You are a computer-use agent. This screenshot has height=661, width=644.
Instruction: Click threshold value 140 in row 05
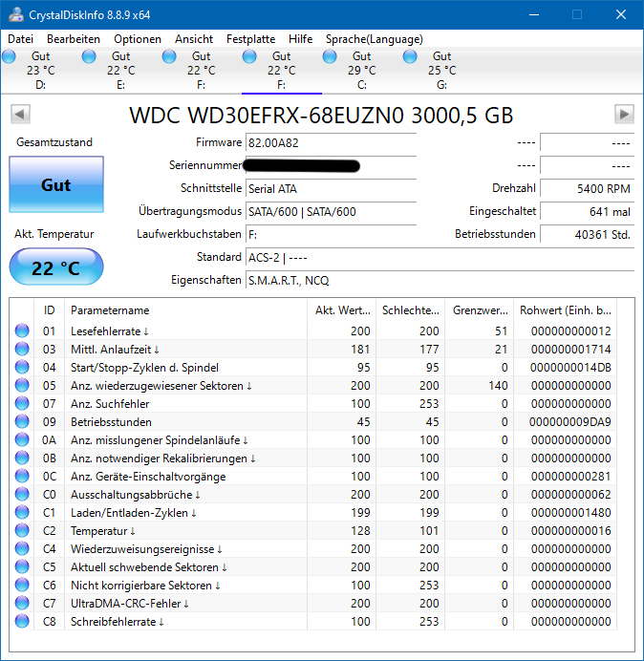tap(498, 386)
